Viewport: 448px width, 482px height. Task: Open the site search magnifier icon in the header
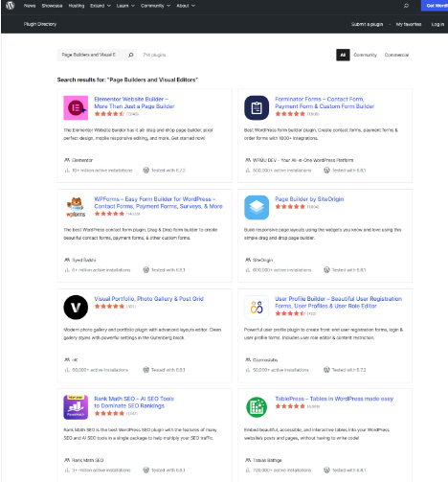click(x=406, y=6)
